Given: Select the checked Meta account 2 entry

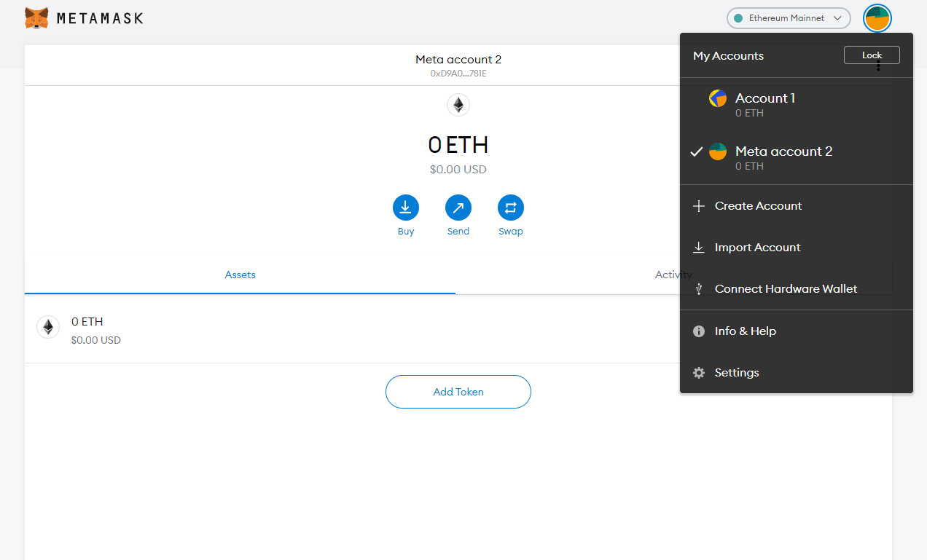Looking at the screenshot, I should point(797,158).
